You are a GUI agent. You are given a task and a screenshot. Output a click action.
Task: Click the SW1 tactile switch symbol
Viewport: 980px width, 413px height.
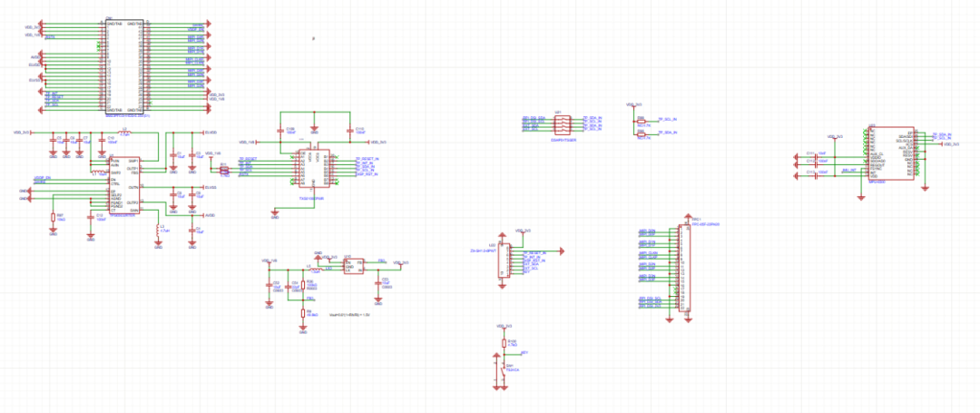[x=504, y=371]
